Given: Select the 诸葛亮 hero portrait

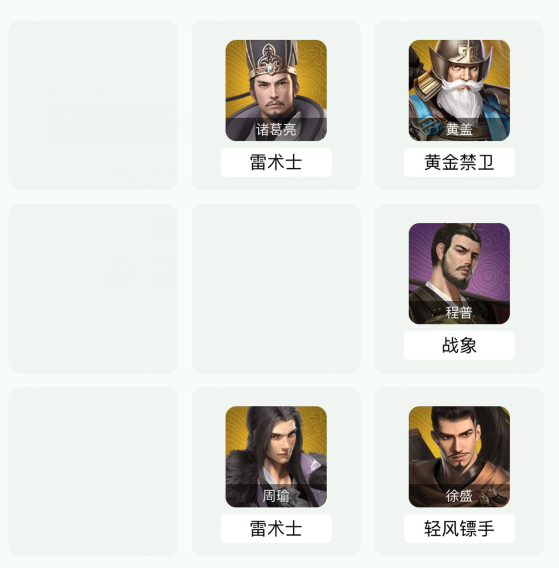Looking at the screenshot, I should click(x=276, y=90).
